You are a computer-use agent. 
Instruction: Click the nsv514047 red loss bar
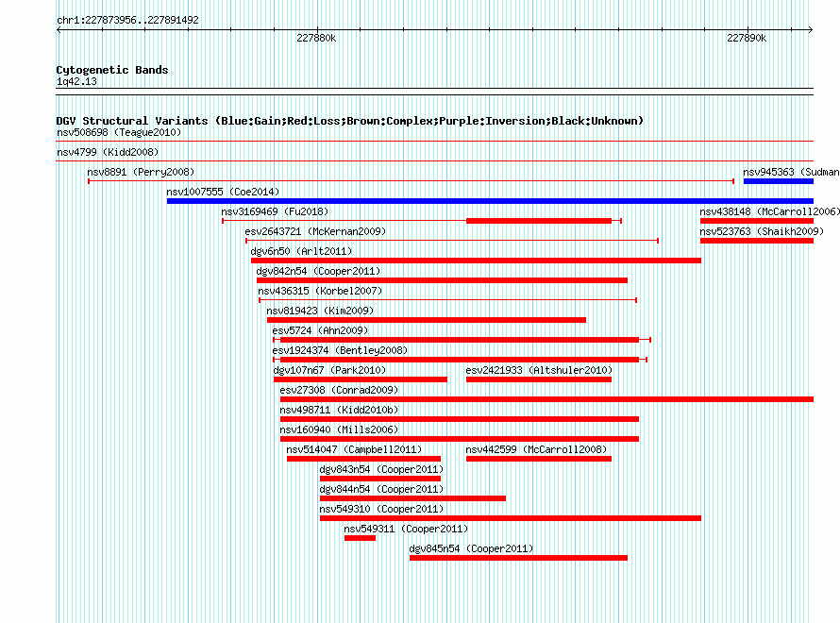pyautogui.click(x=363, y=459)
